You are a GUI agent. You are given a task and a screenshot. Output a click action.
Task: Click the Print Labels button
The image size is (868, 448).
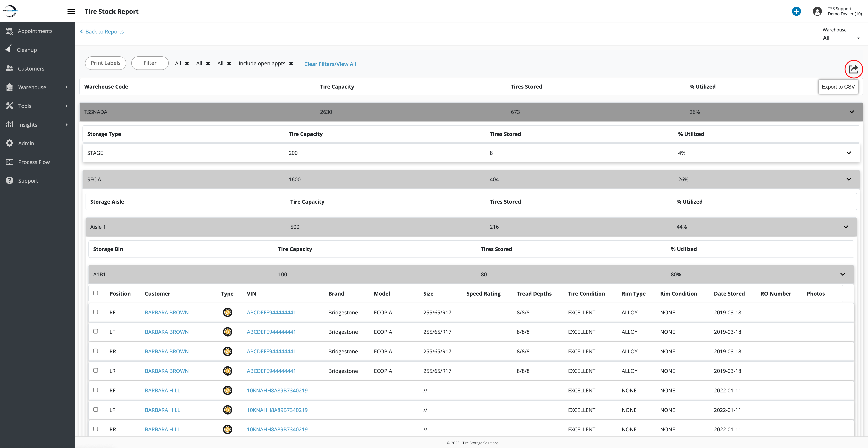[x=105, y=63]
